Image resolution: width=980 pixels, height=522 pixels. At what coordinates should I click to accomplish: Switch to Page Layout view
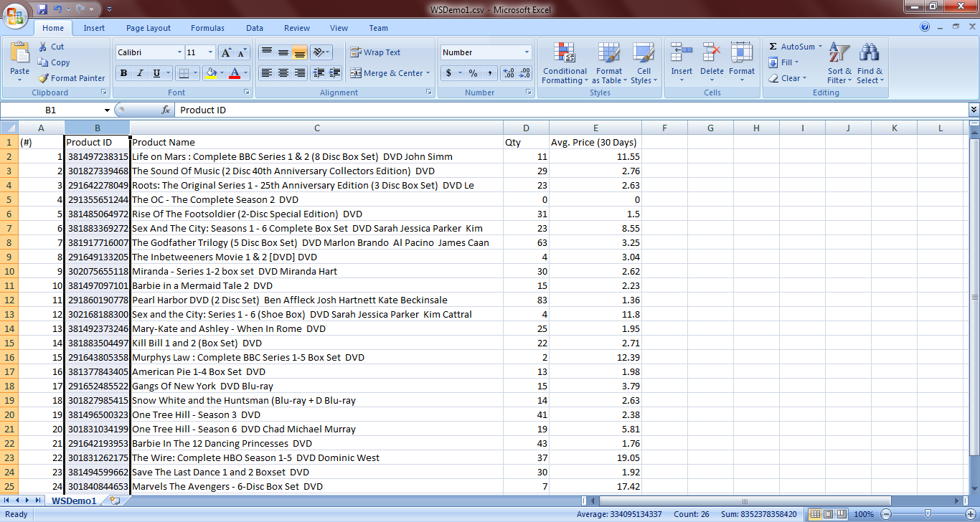point(828,514)
